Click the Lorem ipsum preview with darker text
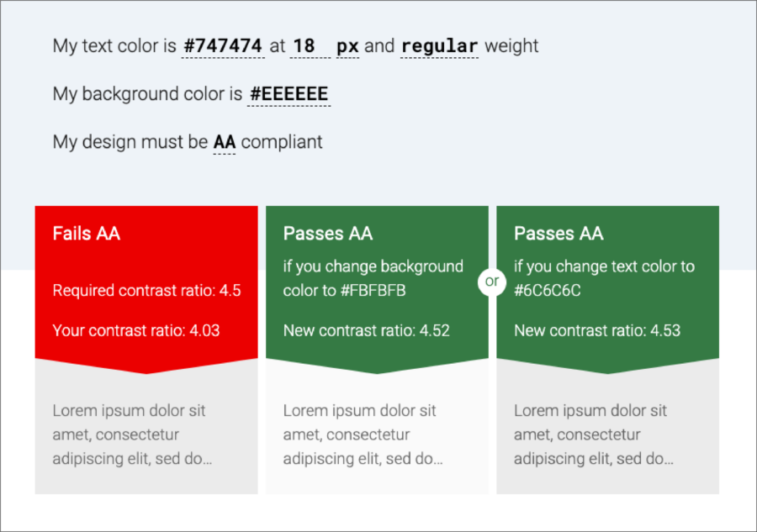 (594, 435)
